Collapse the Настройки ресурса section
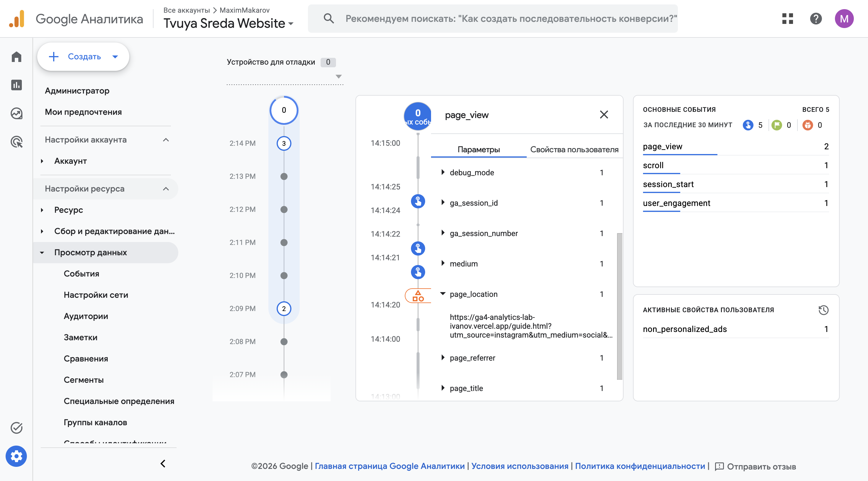The height and width of the screenshot is (481, 868). tap(166, 189)
